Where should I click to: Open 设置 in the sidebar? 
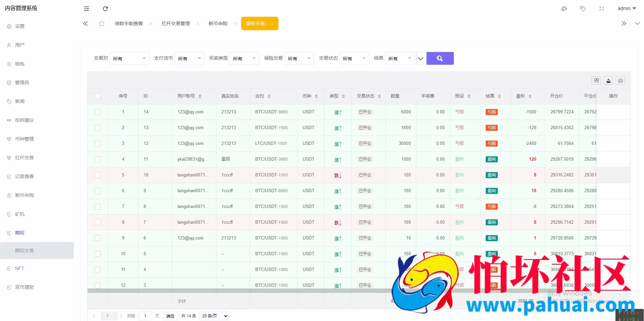coord(37,26)
